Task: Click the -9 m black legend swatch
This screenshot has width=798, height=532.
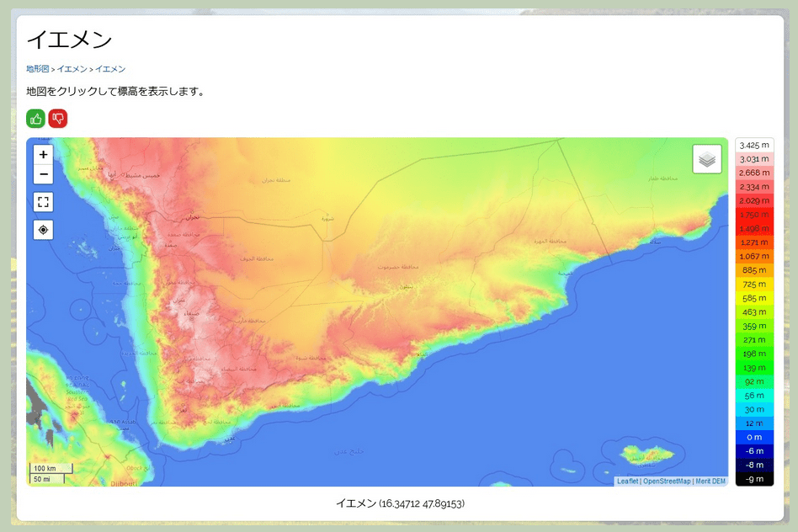Action: 754,479
